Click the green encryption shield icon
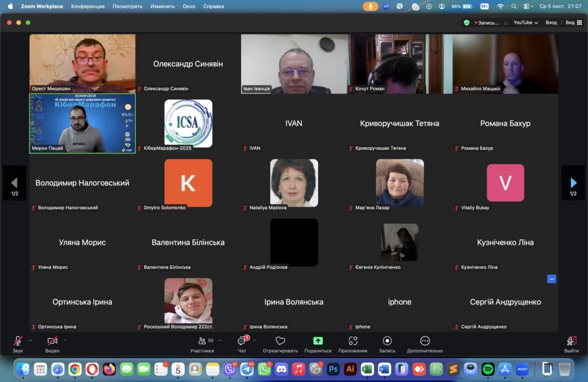The width and height of the screenshot is (588, 382). [x=466, y=22]
